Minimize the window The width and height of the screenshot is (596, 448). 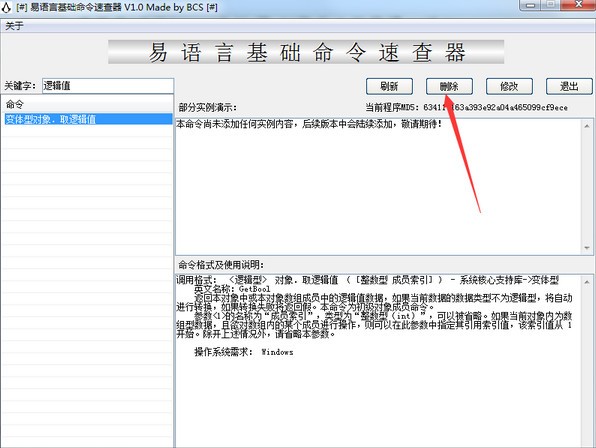(x=531, y=5)
